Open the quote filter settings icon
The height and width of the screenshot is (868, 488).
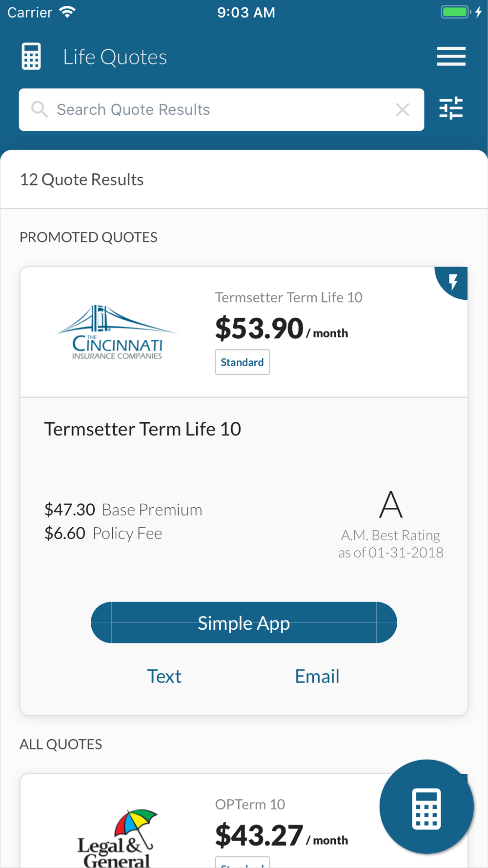(x=451, y=108)
